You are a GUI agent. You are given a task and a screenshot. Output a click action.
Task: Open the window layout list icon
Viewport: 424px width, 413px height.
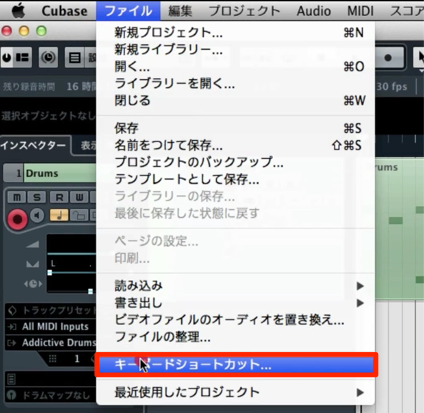click(x=75, y=58)
